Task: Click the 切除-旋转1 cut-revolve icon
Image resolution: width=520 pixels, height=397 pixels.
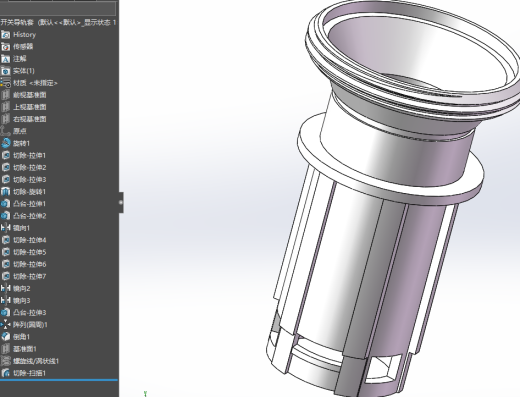Action: click(5, 192)
